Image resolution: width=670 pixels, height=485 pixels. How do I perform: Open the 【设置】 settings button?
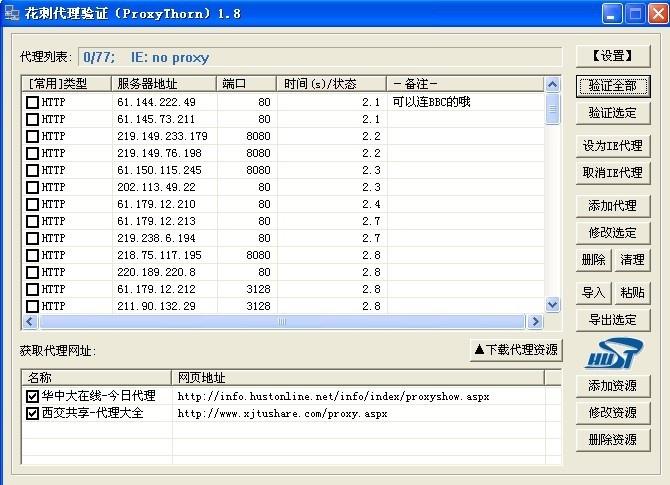point(613,56)
